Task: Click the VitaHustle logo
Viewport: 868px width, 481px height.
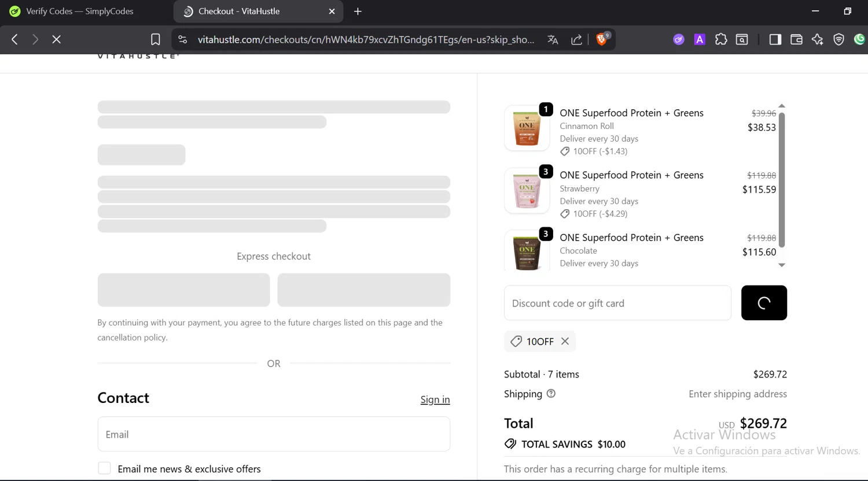Action: coord(138,56)
